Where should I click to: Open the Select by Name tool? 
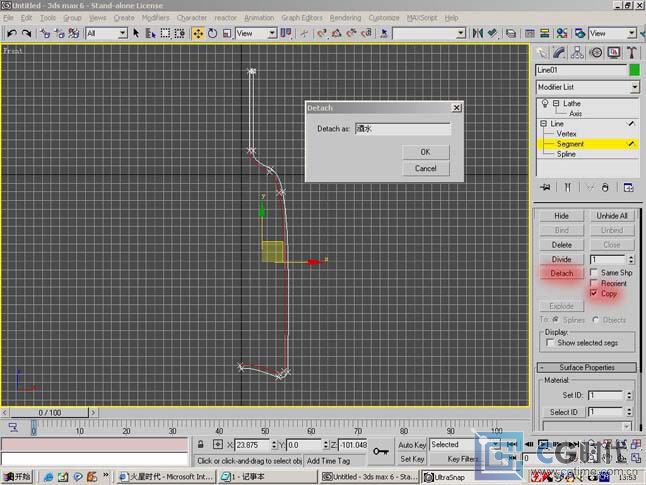point(150,33)
